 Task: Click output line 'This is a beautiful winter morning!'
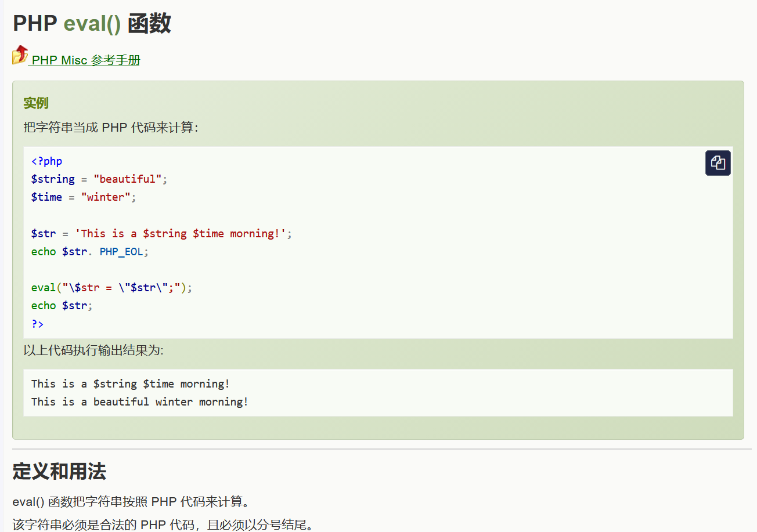click(140, 402)
